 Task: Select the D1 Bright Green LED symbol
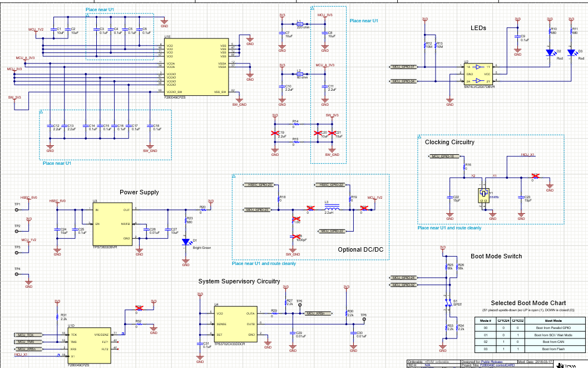(x=185, y=241)
